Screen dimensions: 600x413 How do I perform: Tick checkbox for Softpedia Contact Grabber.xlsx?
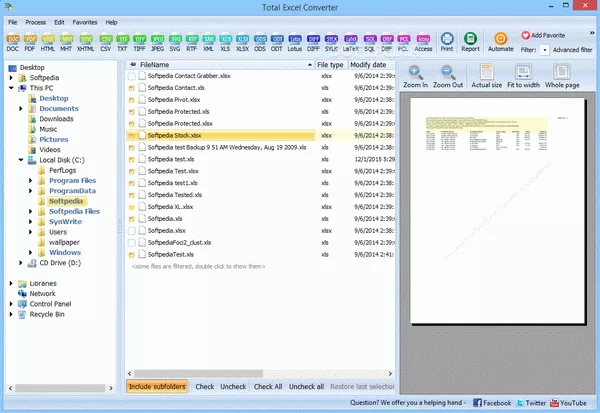coord(132,76)
